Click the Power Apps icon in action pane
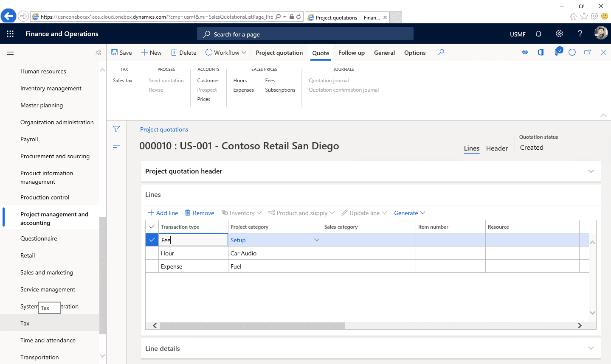This screenshot has width=611, height=364. pos(525,53)
